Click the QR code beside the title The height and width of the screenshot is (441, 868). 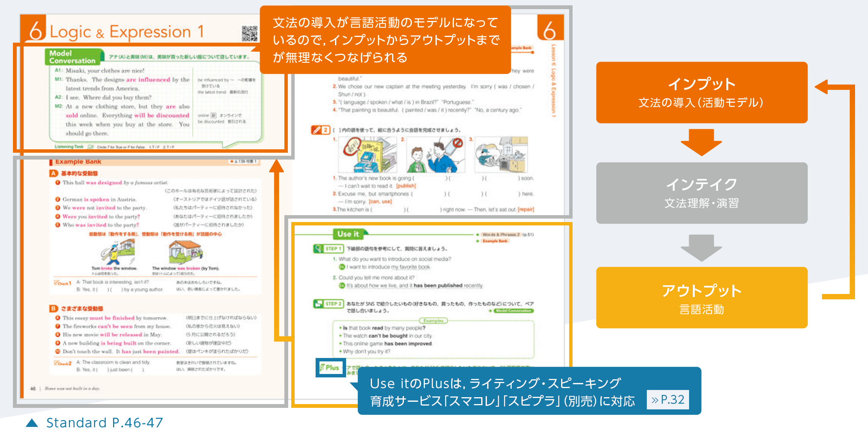[249, 34]
